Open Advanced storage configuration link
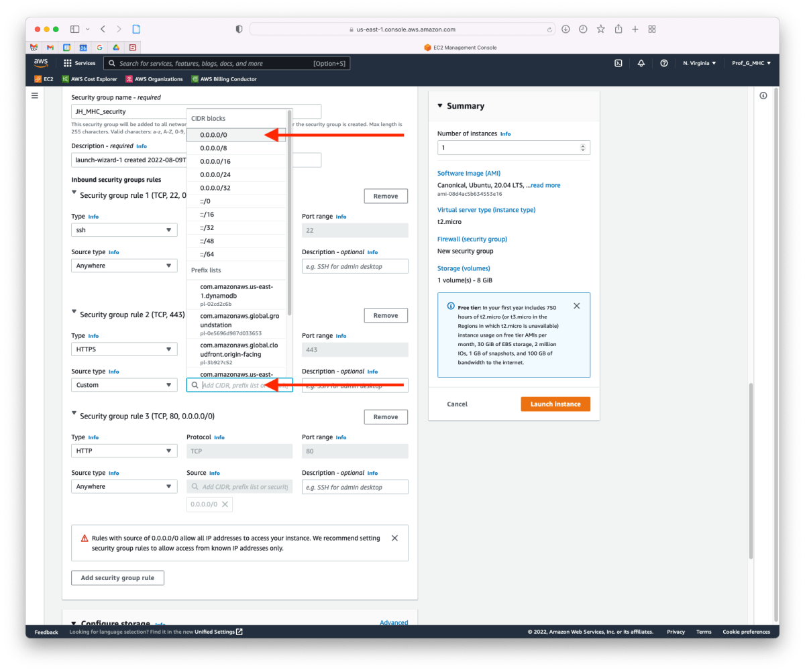Viewport: 805px width, 672px height. click(x=394, y=622)
